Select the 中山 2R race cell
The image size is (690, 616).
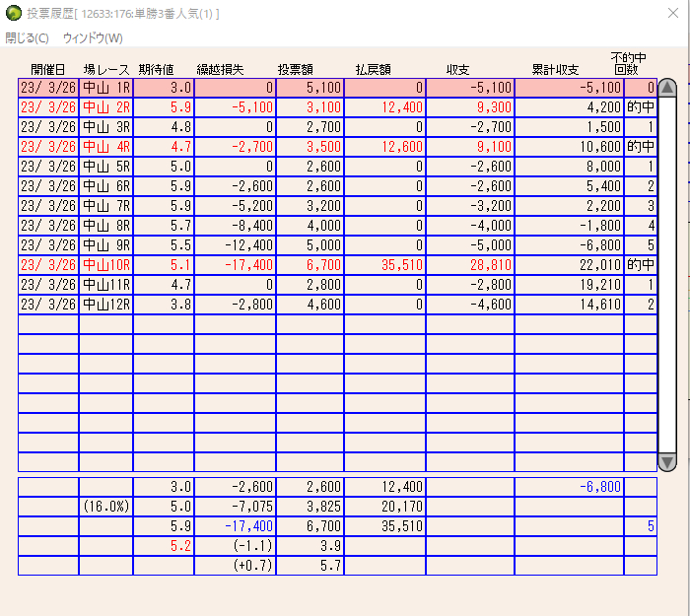click(106, 107)
